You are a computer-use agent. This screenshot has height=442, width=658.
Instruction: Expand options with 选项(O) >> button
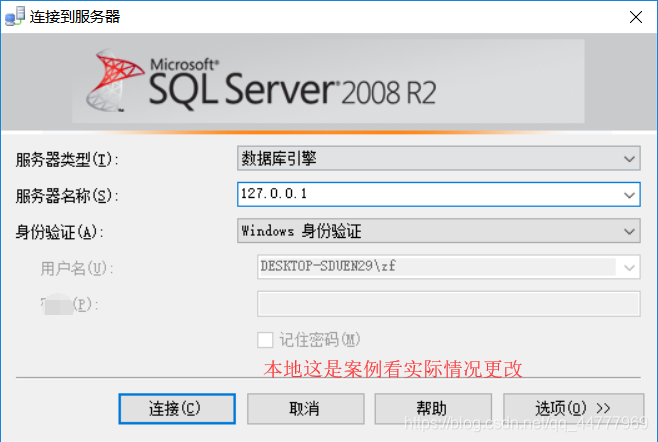(x=573, y=408)
